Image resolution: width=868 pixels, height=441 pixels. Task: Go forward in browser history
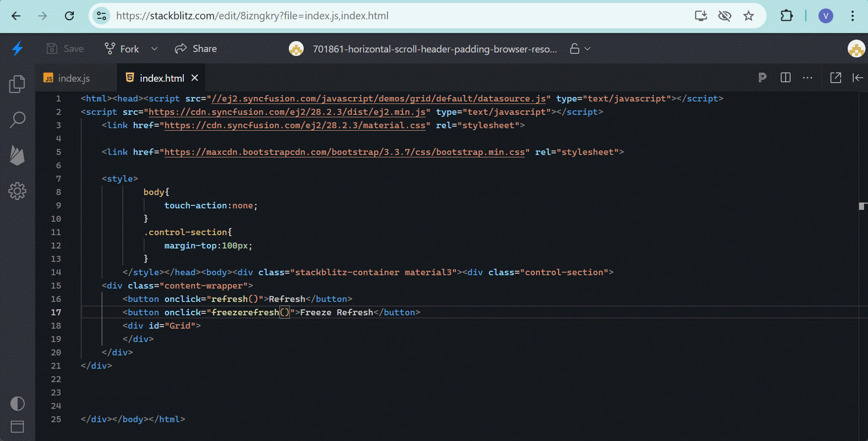pyautogui.click(x=43, y=16)
